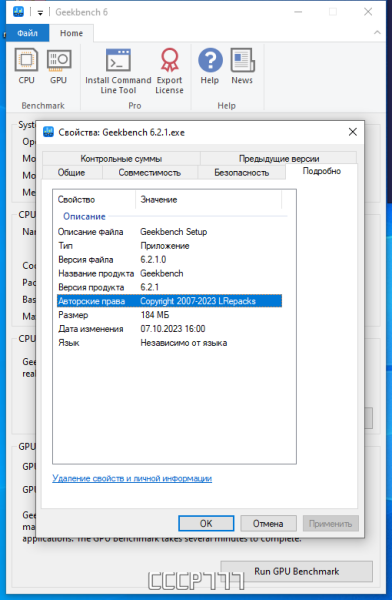
Task: Switch to the Общие tab
Action: pos(72,173)
